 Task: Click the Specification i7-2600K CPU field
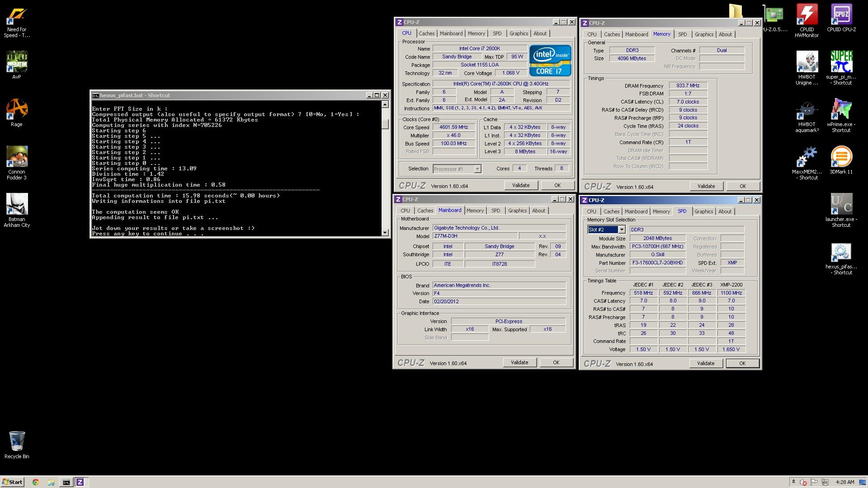click(x=501, y=84)
